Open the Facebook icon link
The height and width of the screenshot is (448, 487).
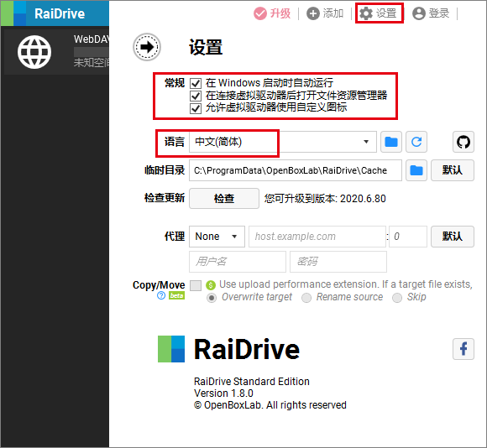[463, 349]
